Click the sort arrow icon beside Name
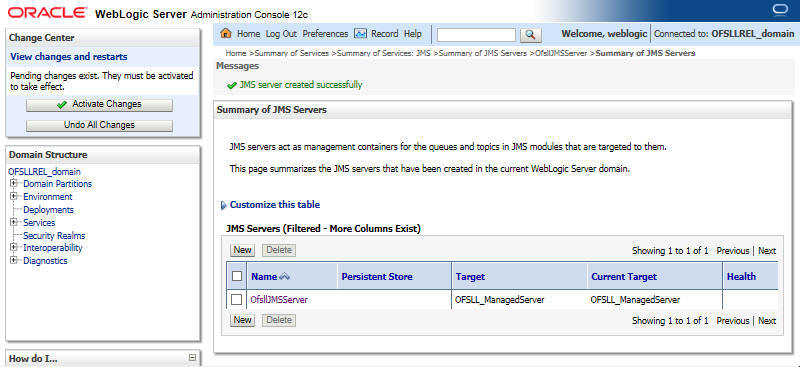The image size is (800, 367). coord(284,277)
